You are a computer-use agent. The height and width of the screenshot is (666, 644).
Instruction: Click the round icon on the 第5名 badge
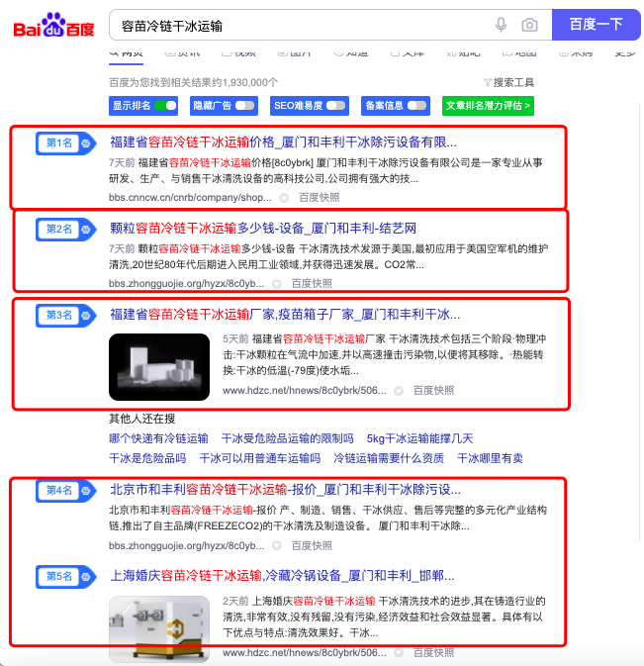(86, 577)
